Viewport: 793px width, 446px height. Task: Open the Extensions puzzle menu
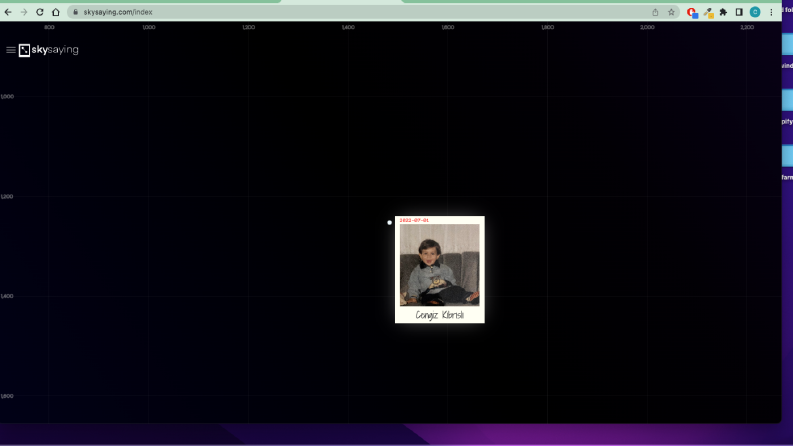click(723, 12)
